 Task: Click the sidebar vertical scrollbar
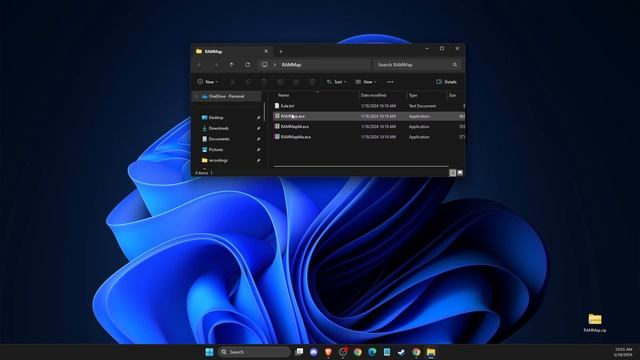point(265,111)
